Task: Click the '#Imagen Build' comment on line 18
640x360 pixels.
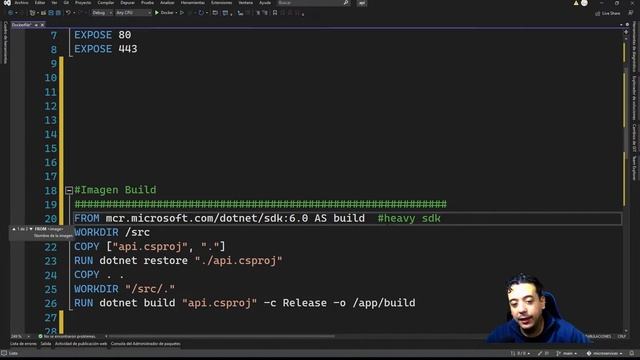Action: (116, 190)
